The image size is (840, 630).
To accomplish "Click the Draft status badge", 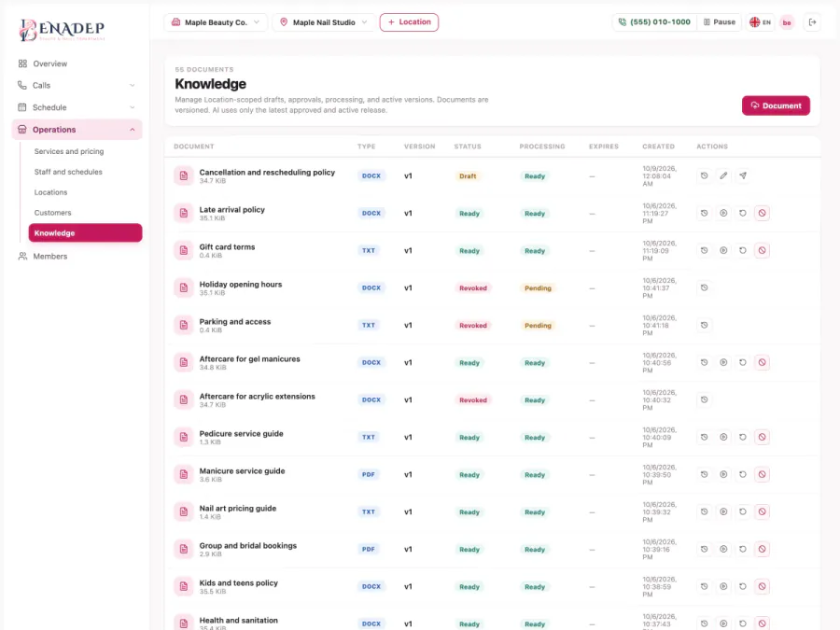I will click(x=468, y=175).
